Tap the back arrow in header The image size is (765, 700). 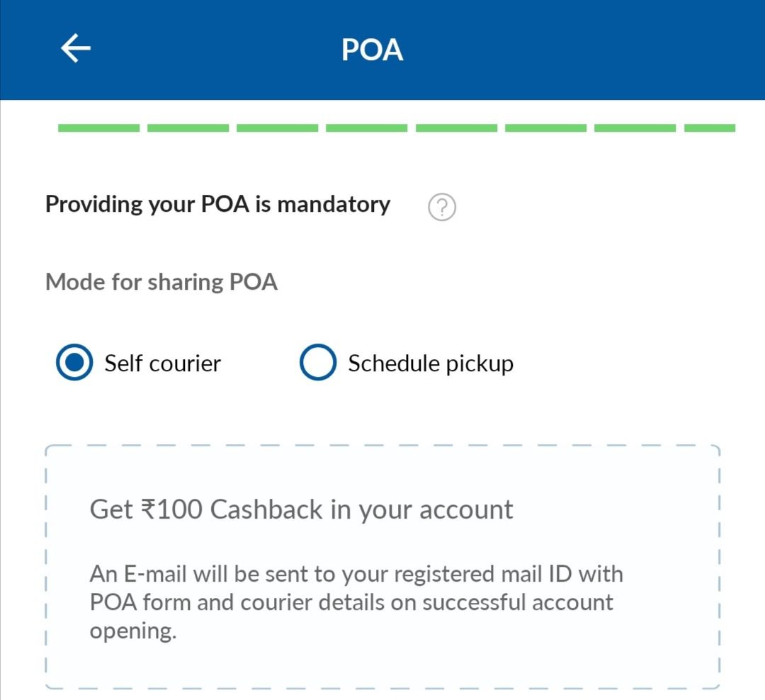pyautogui.click(x=76, y=49)
